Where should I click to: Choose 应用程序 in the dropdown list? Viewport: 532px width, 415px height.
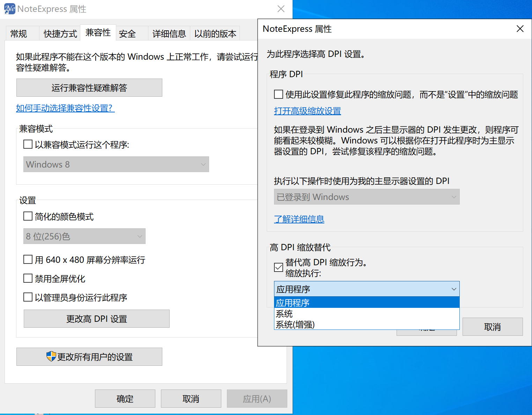(367, 303)
